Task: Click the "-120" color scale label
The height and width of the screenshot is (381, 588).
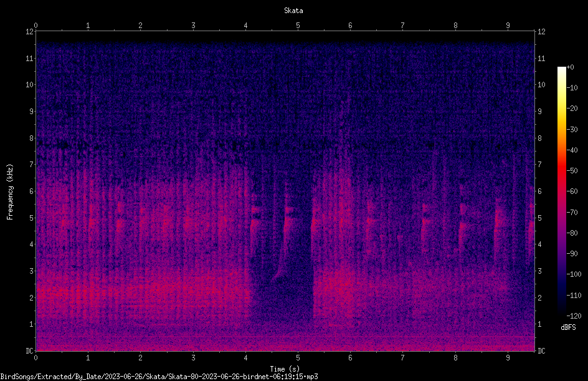Action: click(574, 316)
